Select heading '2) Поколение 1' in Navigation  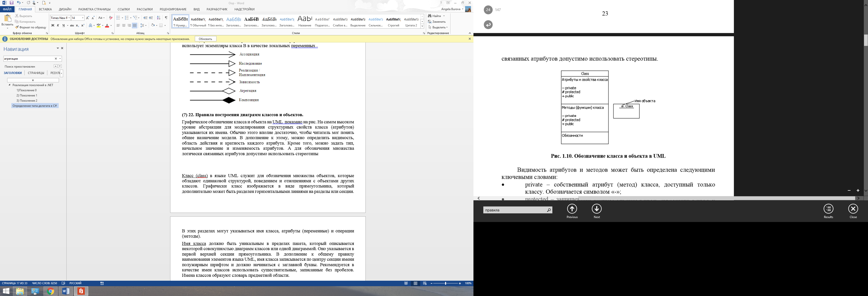click(27, 95)
